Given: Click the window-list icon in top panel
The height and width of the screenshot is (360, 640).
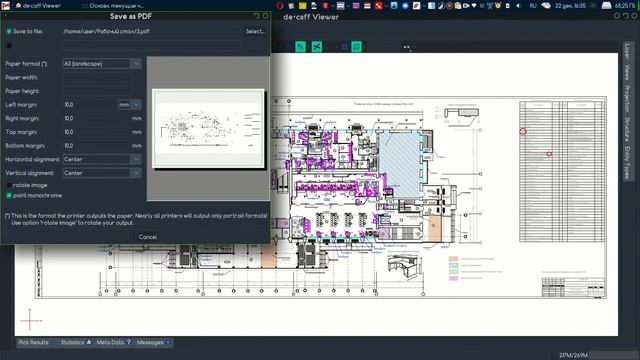Looking at the screenshot, I should (x=340, y=6).
